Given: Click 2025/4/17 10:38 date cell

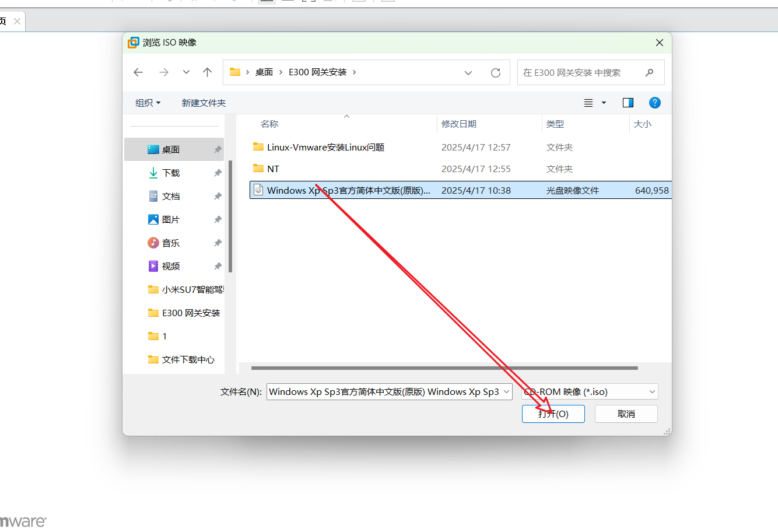Looking at the screenshot, I should (x=476, y=190).
